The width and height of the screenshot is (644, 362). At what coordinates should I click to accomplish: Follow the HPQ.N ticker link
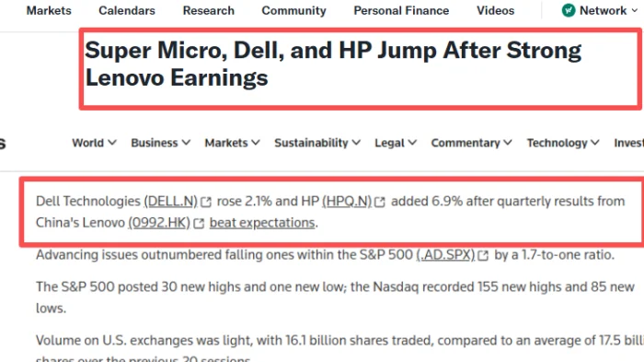point(347,201)
